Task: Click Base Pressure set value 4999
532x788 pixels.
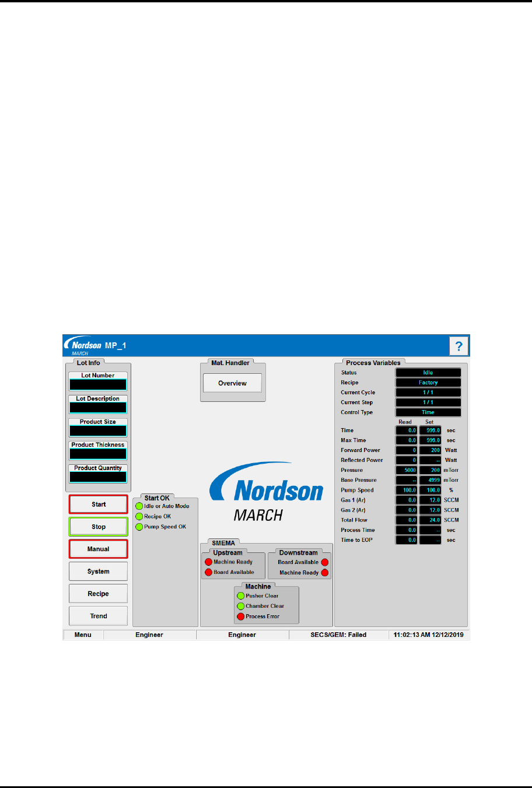Action: pyautogui.click(x=430, y=480)
